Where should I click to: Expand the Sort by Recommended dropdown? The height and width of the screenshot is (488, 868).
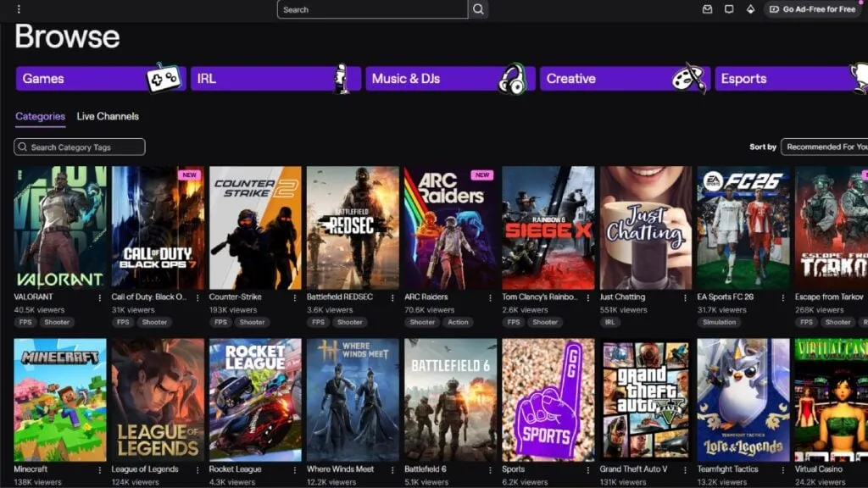pyautogui.click(x=825, y=147)
